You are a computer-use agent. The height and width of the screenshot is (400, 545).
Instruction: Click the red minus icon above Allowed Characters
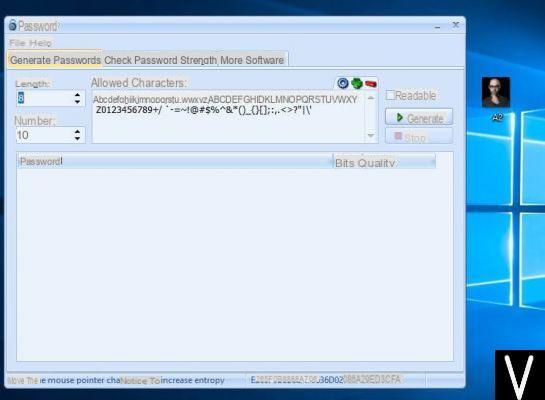pyautogui.click(x=371, y=84)
